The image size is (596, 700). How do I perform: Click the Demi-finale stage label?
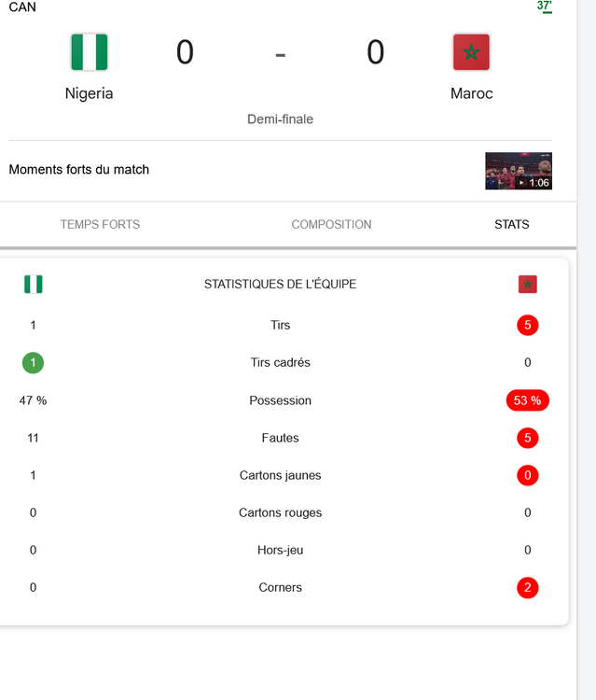(280, 119)
